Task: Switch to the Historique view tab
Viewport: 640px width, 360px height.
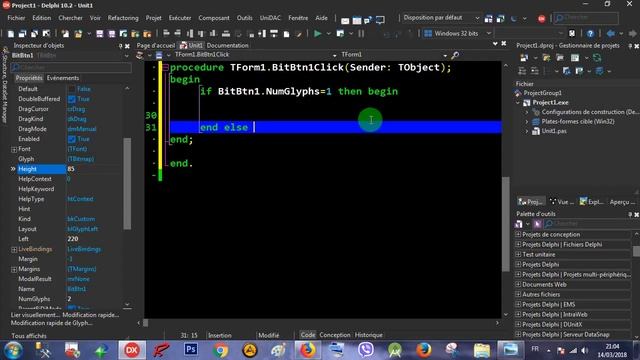Action: pyautogui.click(x=369, y=335)
